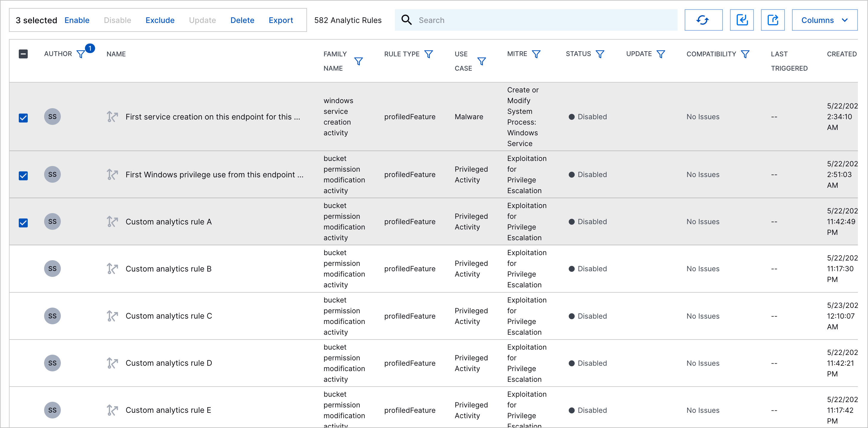This screenshot has width=868, height=428.
Task: Open the Use Case column filter
Action: click(482, 61)
